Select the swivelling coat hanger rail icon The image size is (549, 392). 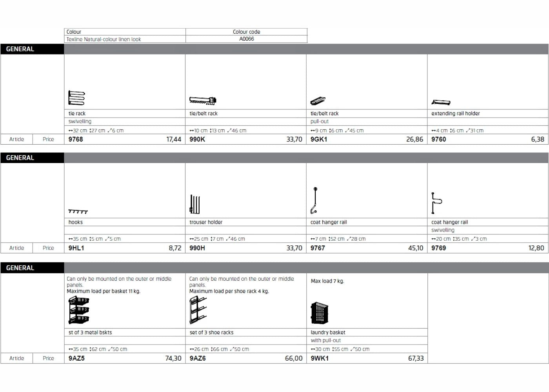click(x=436, y=203)
